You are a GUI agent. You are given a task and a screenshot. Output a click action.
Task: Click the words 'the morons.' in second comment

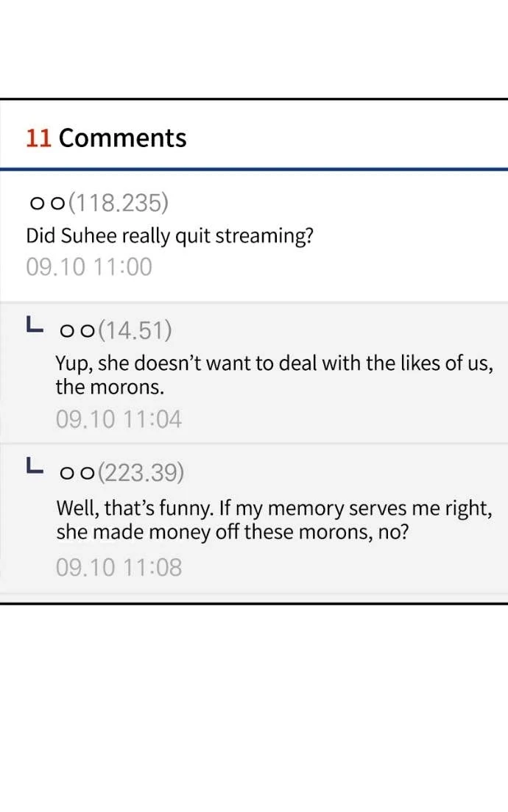click(110, 387)
